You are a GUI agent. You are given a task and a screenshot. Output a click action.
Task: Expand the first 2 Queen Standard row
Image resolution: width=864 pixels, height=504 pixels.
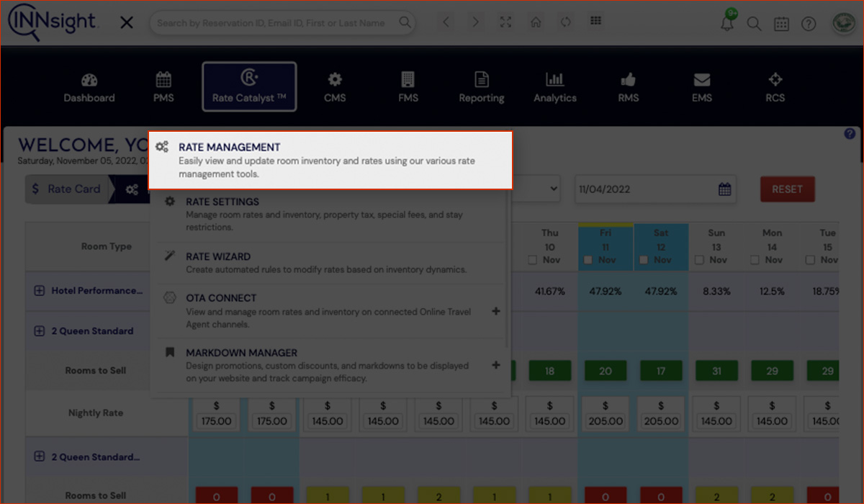(40, 331)
